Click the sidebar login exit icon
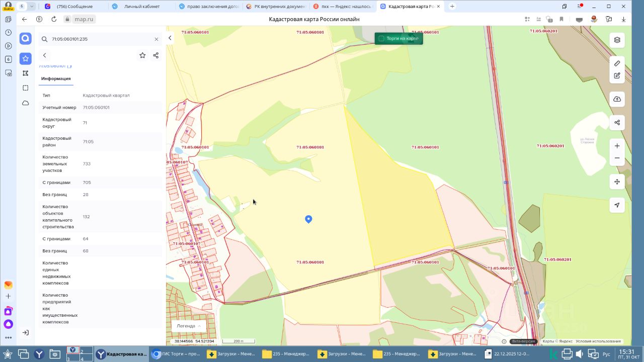 (x=26, y=332)
